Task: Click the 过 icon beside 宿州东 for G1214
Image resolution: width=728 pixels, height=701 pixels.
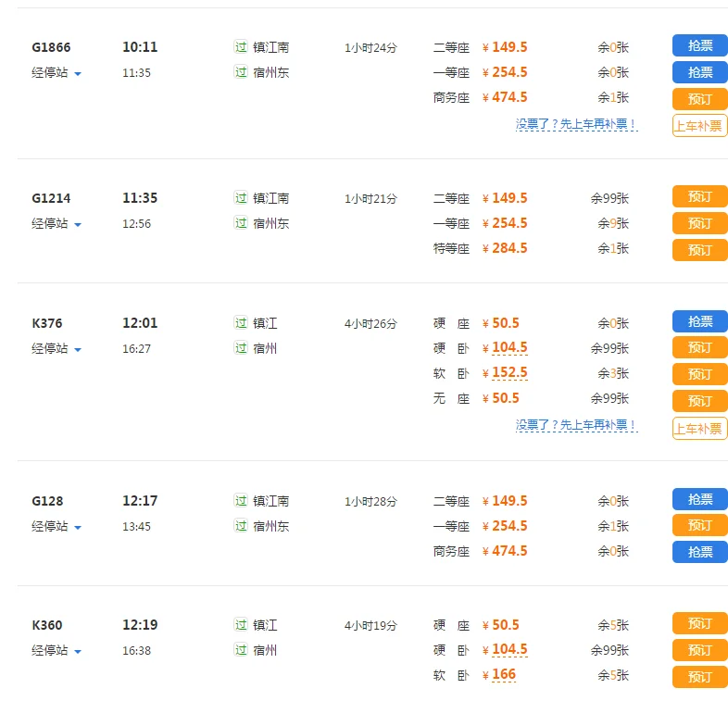Action: [x=241, y=223]
